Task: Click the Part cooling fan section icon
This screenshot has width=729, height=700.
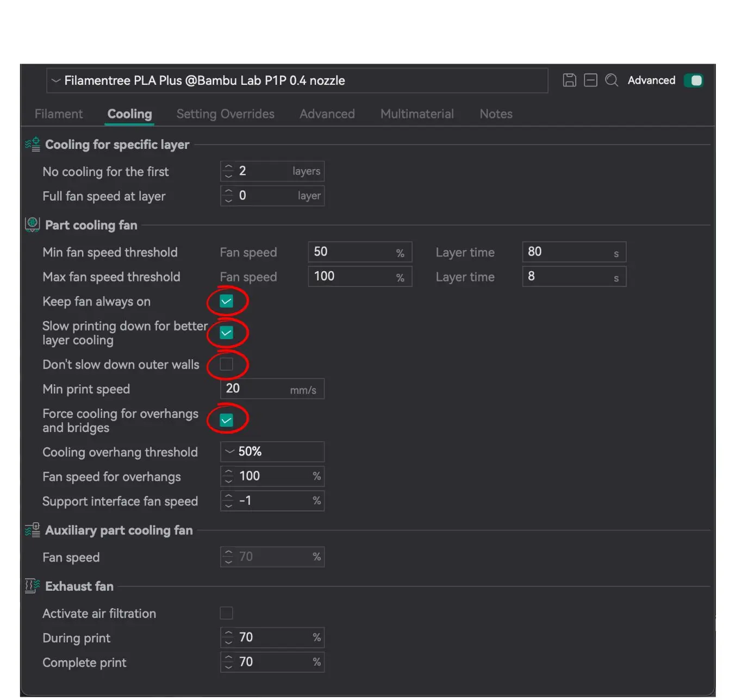Action: pyautogui.click(x=33, y=224)
